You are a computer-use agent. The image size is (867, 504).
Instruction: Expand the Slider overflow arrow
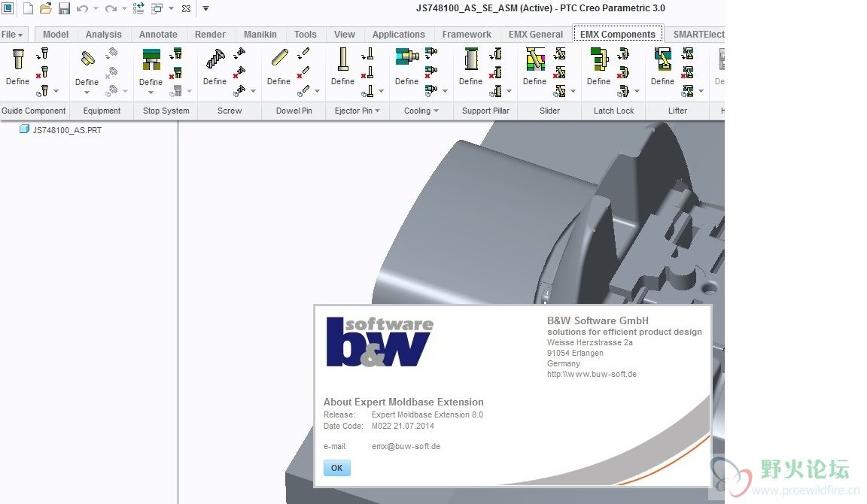click(573, 90)
